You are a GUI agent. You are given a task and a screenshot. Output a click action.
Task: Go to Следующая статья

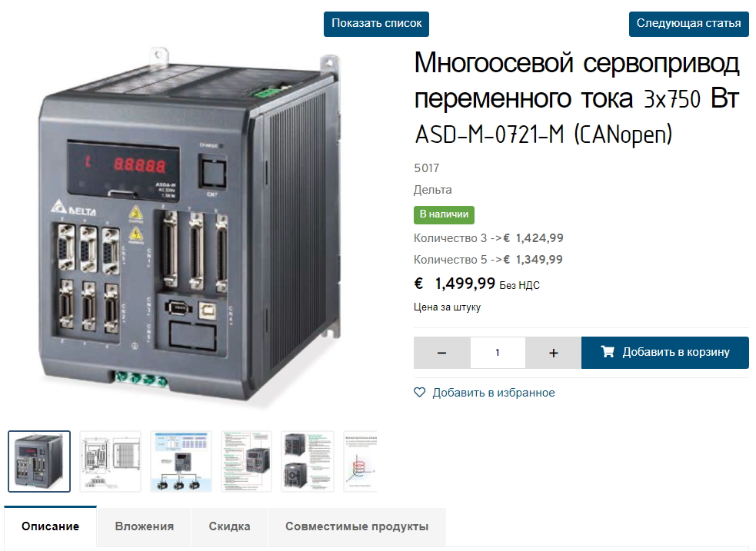688,24
